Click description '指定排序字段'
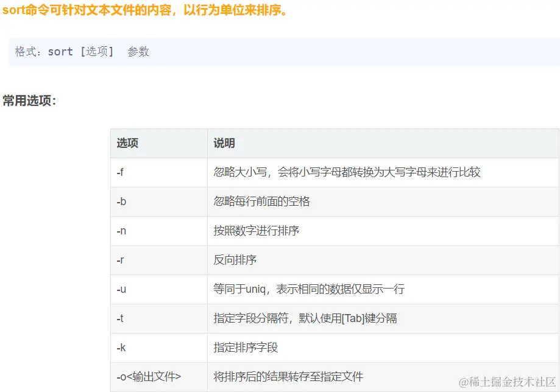Image resolution: width=560 pixels, height=392 pixels. coord(246,348)
